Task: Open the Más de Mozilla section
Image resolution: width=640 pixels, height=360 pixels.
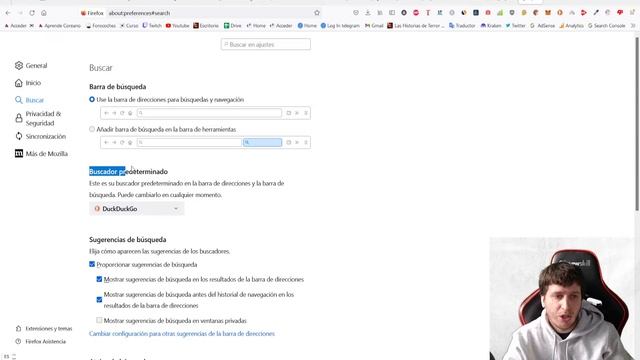Action: (41, 153)
